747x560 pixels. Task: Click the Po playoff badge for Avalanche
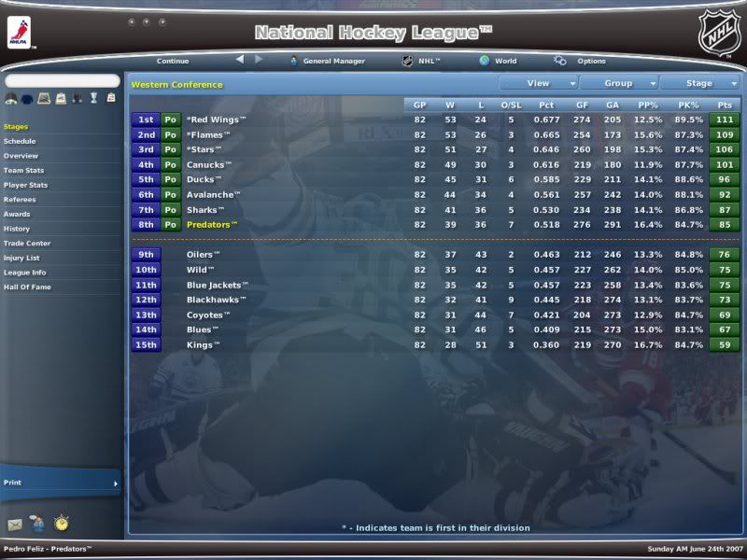click(x=171, y=195)
